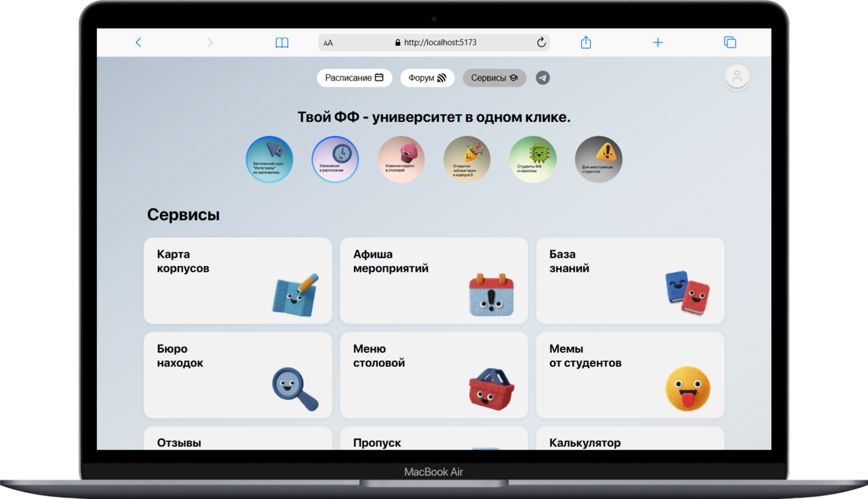This screenshot has width=868, height=499.
Task: Open the 'Для иностранных студентов' story
Action: tap(598, 159)
